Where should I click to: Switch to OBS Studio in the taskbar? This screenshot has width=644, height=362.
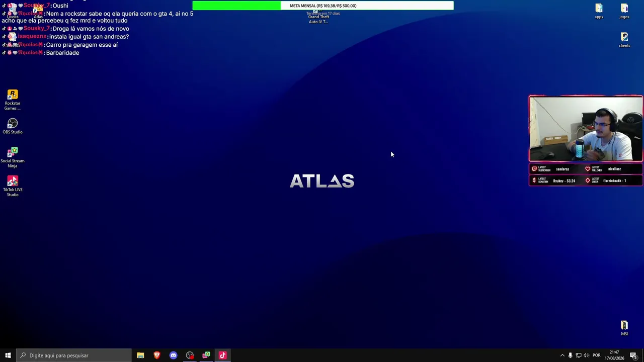[190, 355]
